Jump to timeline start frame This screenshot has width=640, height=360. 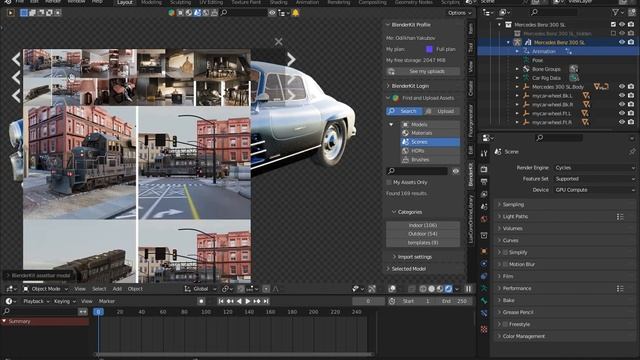[x=220, y=301]
